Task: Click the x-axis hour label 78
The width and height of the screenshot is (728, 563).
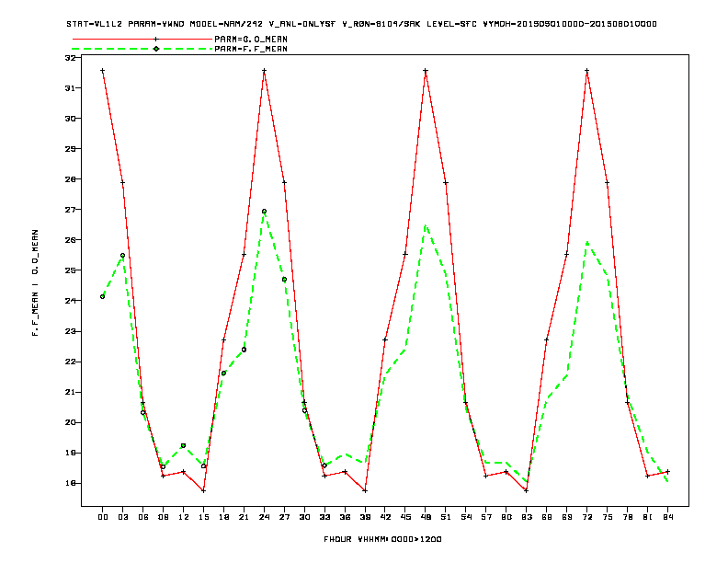Action: point(627,517)
